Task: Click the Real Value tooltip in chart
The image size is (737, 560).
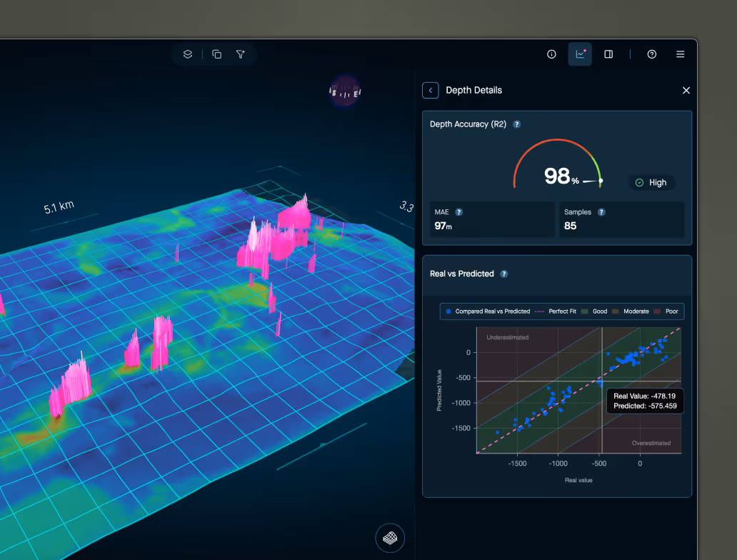Action: [x=645, y=401]
